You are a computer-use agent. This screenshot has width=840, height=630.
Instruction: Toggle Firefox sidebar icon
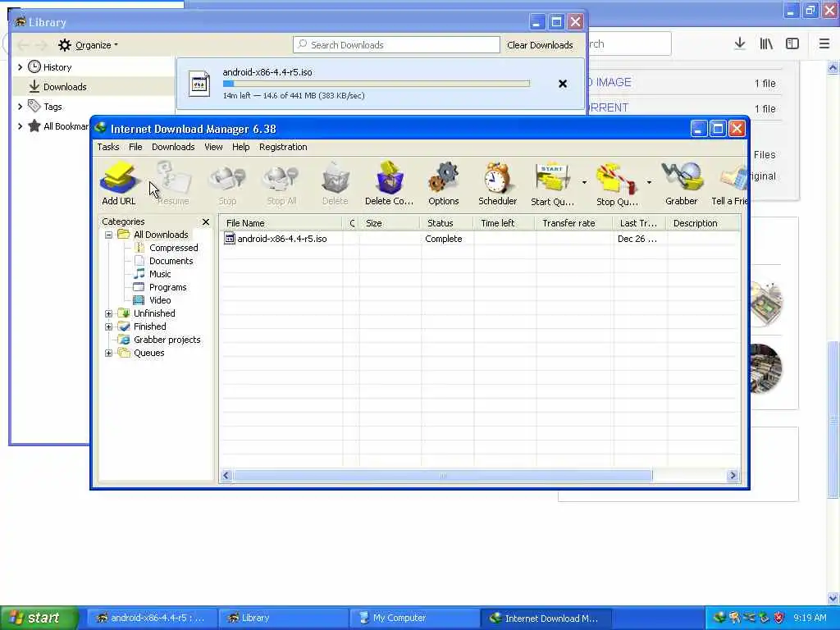coord(792,43)
